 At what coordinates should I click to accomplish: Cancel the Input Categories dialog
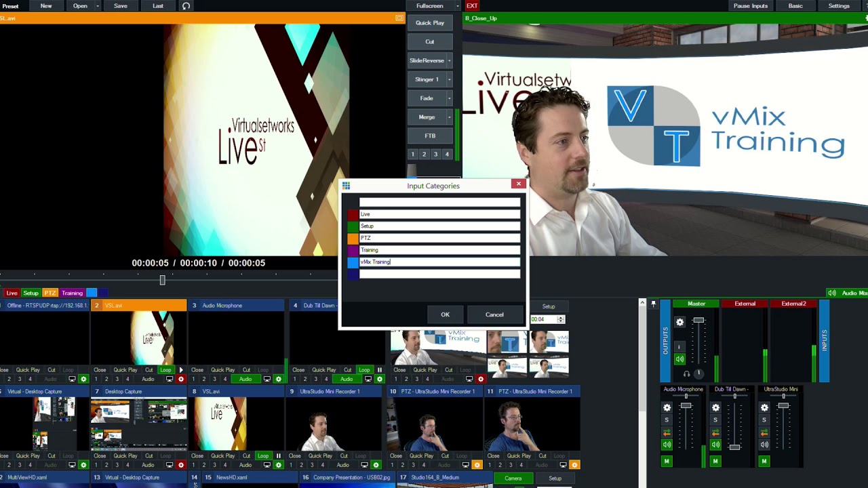(494, 314)
